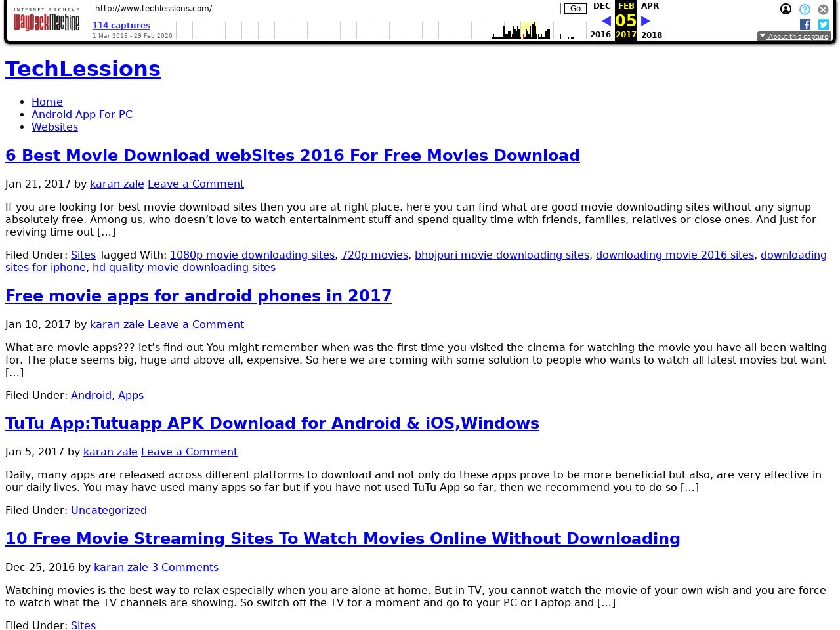Screen dimensions: 840x630
Task: Go to next capture with right arrow
Action: click(646, 21)
